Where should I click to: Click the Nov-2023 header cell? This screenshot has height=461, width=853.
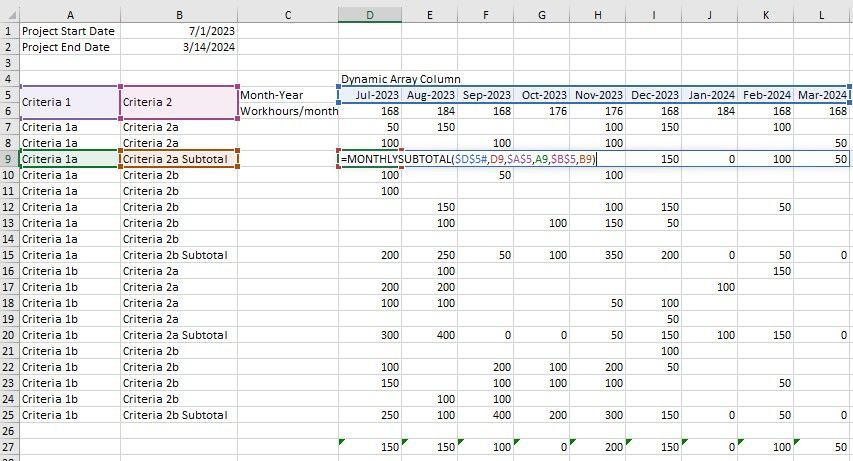coord(598,95)
